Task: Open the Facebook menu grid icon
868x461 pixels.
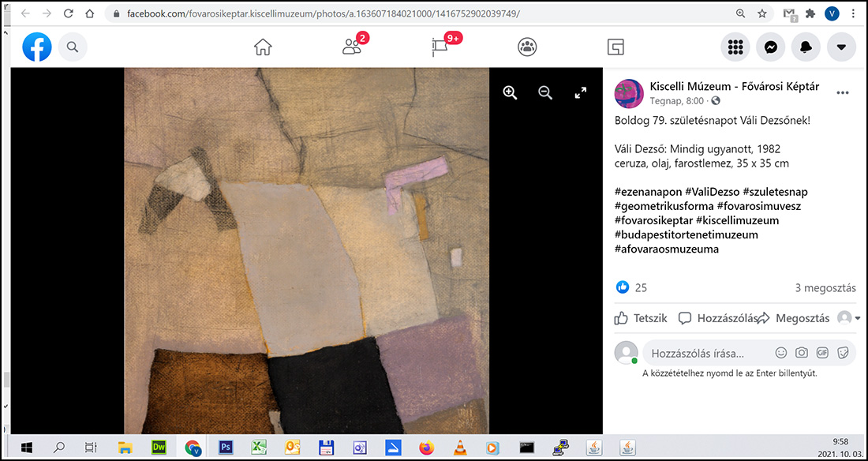Action: pyautogui.click(x=735, y=47)
